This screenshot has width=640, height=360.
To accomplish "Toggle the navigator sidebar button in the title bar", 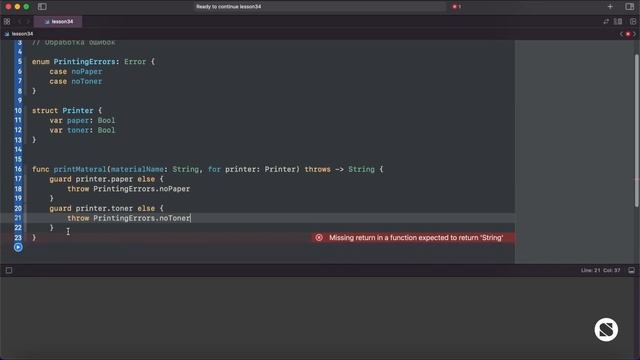I will point(42,7).
